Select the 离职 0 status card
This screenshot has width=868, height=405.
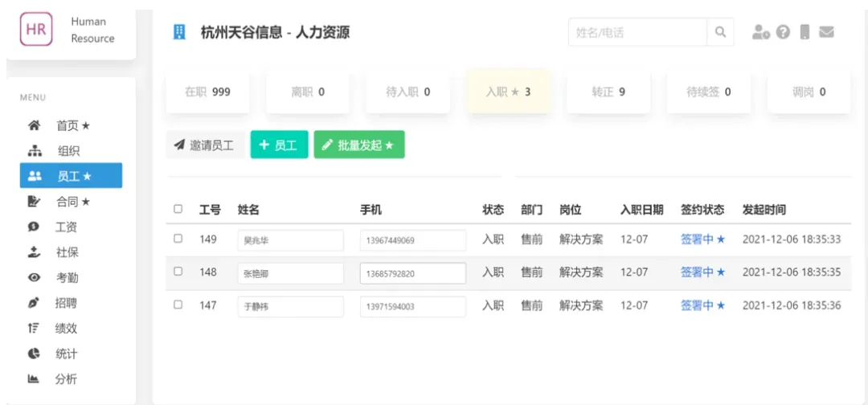[x=308, y=92]
